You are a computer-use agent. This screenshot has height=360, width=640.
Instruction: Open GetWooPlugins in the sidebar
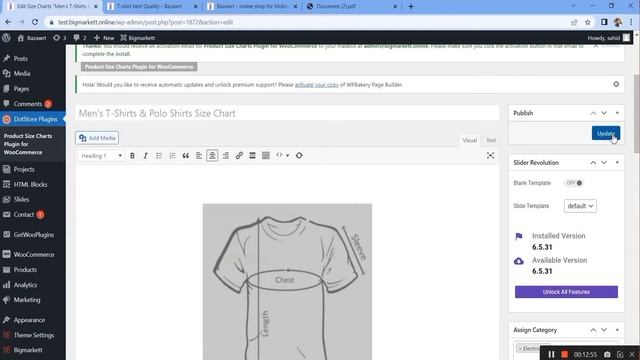33,235
